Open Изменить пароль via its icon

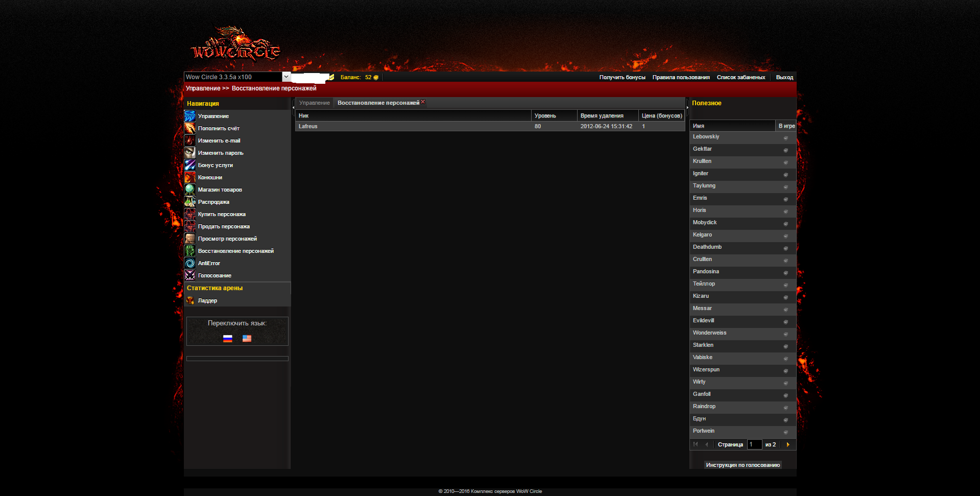(189, 153)
